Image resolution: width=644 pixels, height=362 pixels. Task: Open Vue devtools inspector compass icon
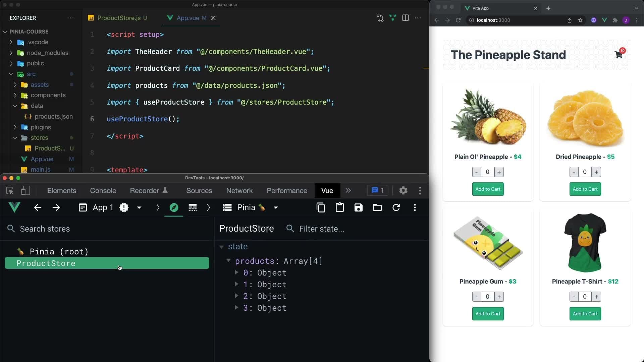[174, 207]
